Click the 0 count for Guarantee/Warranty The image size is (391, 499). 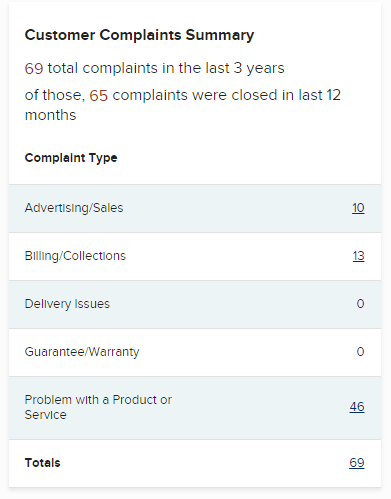coord(360,352)
